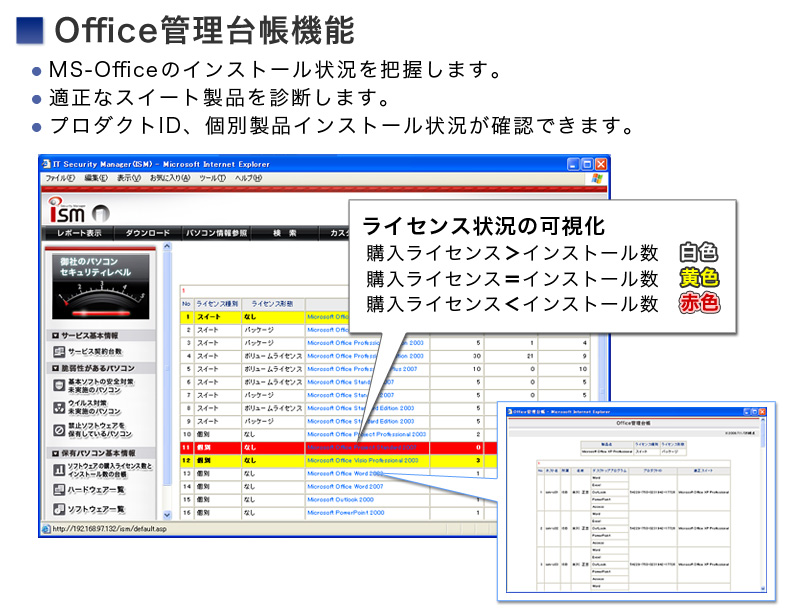Open 禁止ソフトウェアを保有しているパソコン link

click(x=99, y=430)
